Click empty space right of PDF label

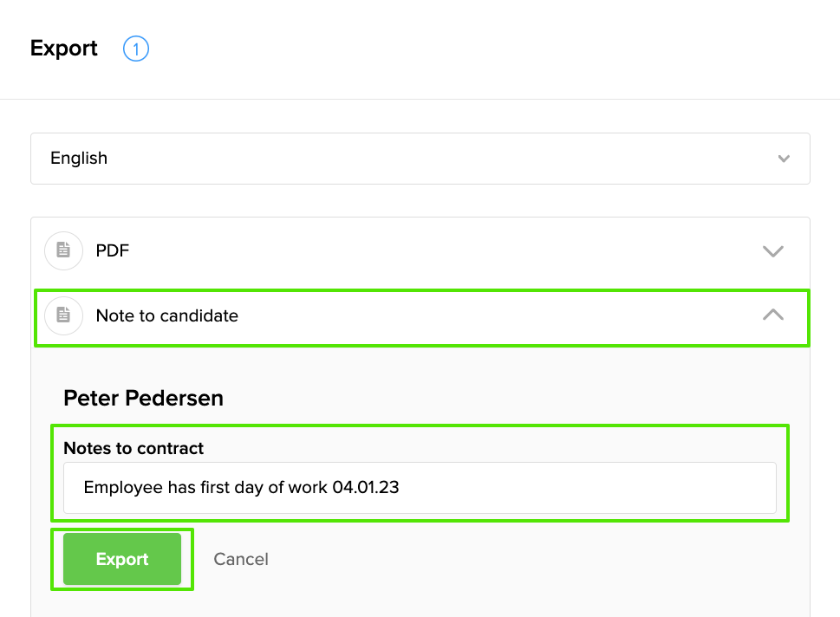click(433, 251)
